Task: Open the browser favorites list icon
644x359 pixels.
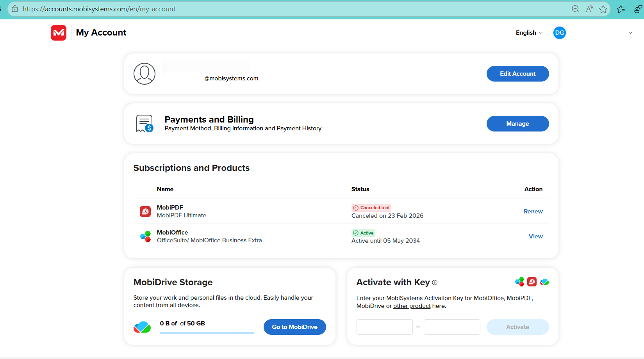Action: click(x=621, y=9)
